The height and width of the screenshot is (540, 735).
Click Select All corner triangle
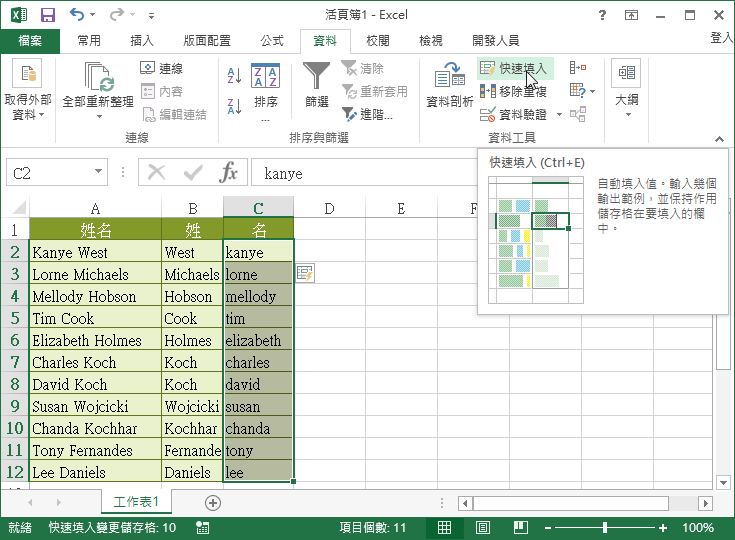tap(18, 207)
